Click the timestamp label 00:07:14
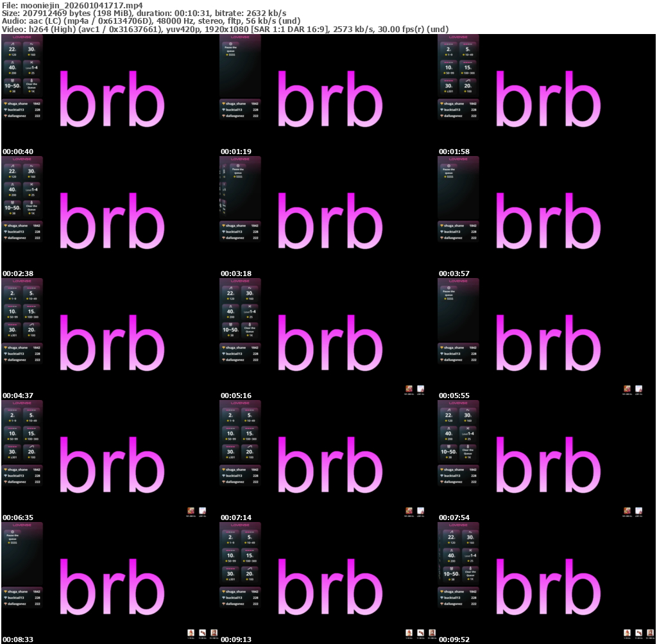 coord(236,518)
